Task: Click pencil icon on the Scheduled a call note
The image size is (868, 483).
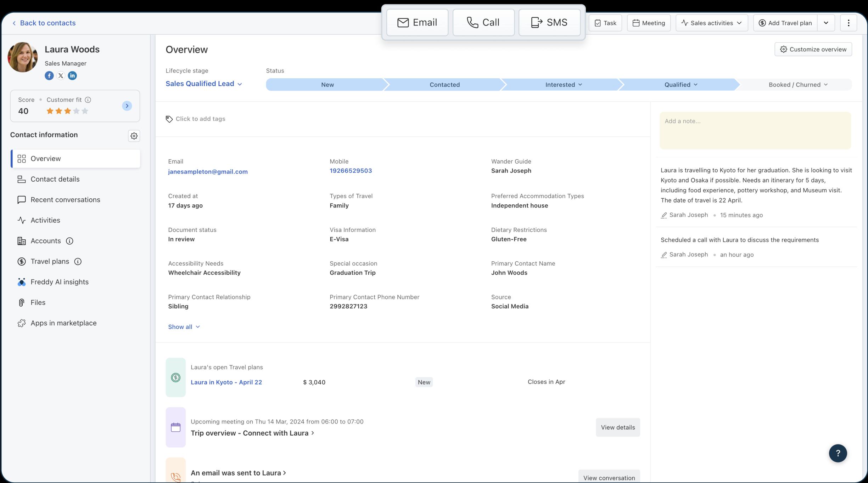Action: (664, 255)
